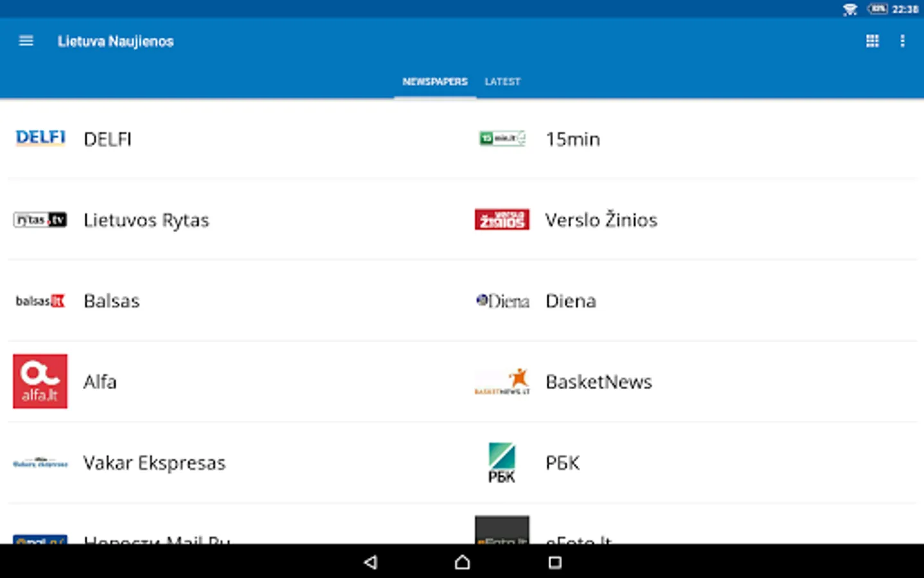Tap the rytas.tv logo icon
The height and width of the screenshot is (578, 924).
[40, 220]
